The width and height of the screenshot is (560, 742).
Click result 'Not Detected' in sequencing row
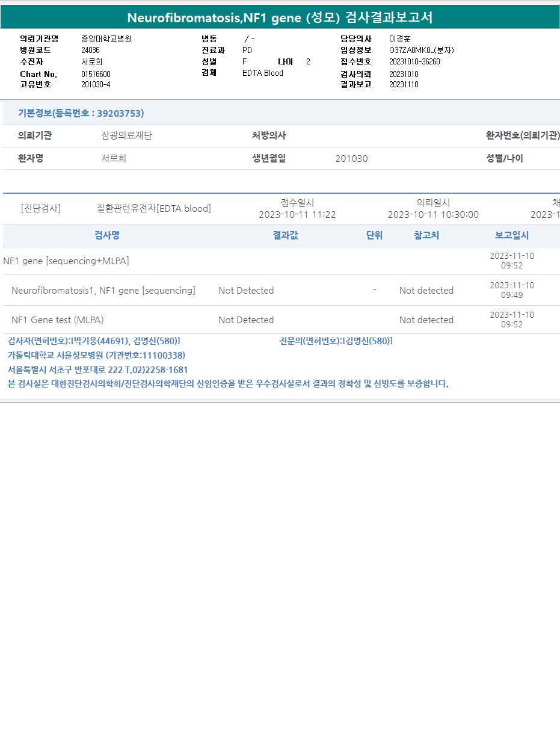[246, 290]
